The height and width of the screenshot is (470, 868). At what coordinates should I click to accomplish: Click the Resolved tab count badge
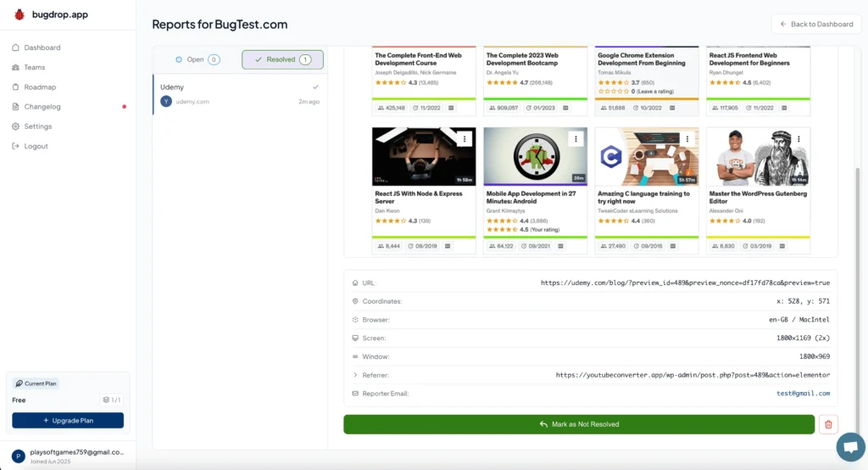(x=305, y=59)
